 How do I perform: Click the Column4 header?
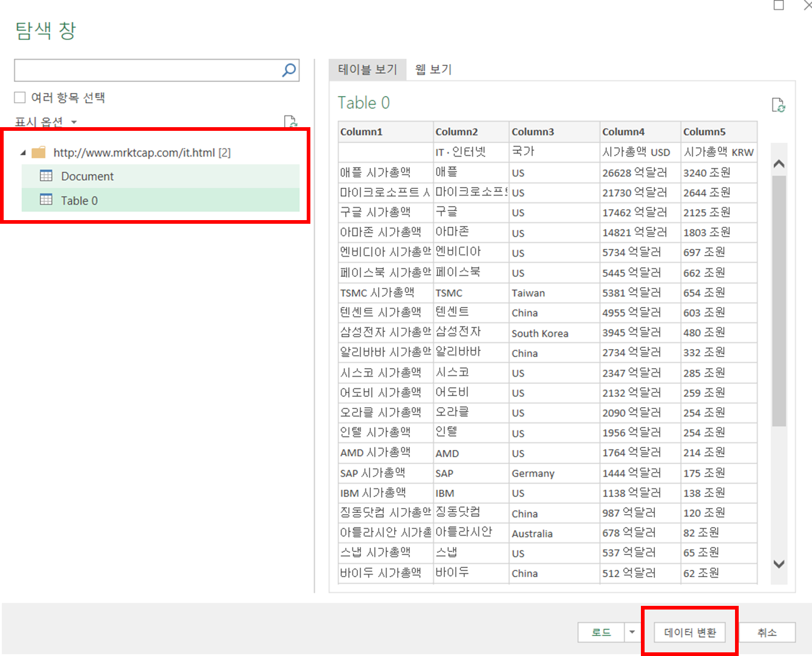640,131
